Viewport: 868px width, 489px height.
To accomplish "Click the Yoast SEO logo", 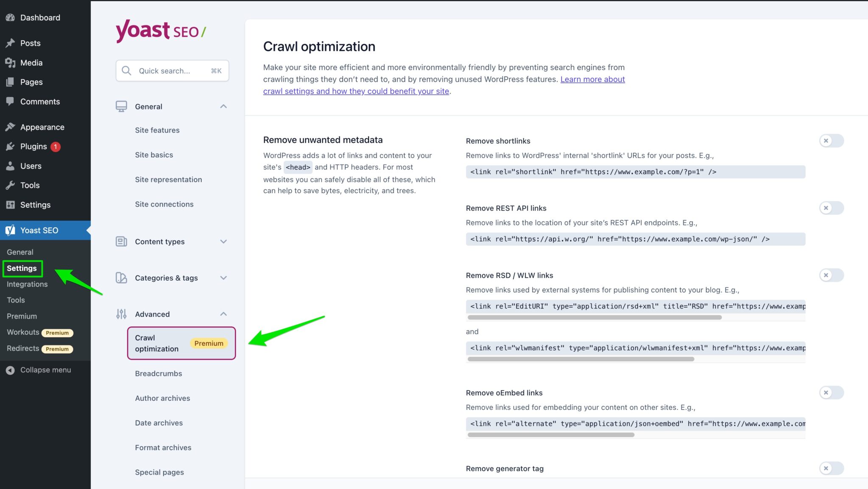I will click(x=160, y=31).
